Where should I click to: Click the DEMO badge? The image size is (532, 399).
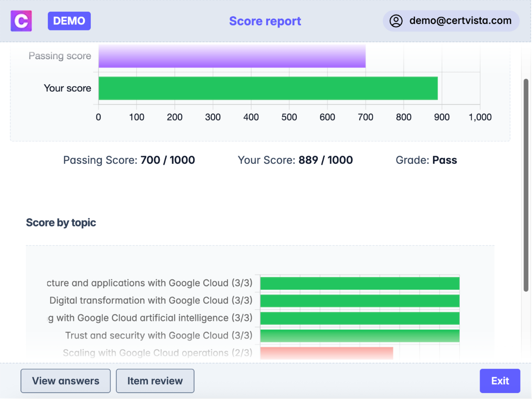(69, 21)
